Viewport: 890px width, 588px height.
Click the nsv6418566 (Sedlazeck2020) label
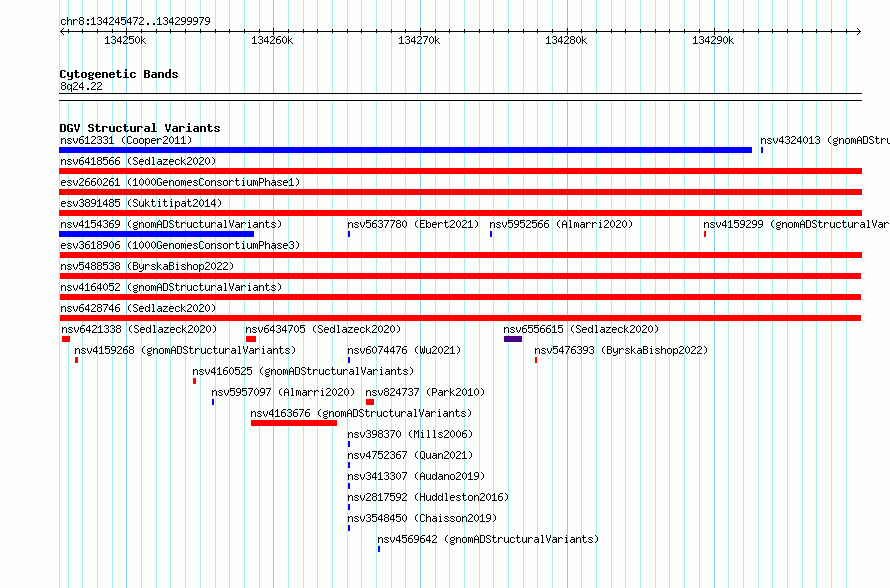click(138, 161)
